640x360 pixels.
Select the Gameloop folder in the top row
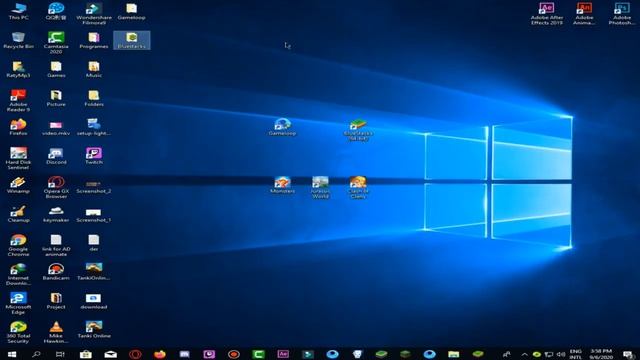pos(131,11)
